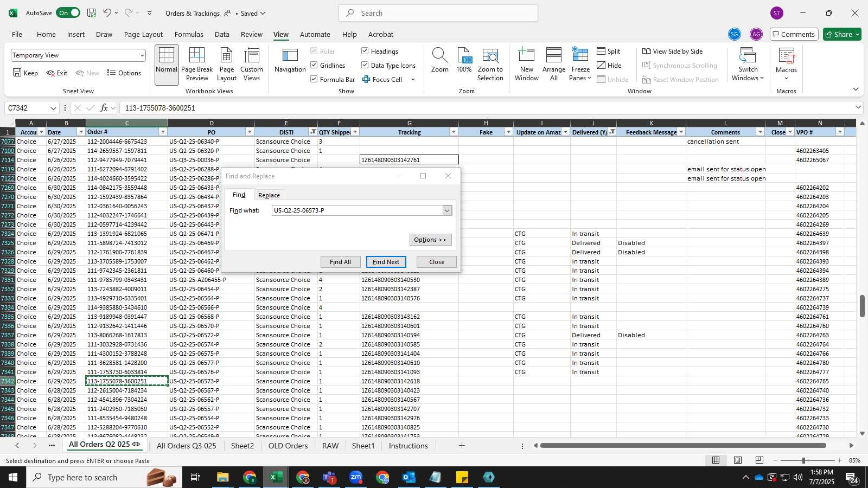This screenshot has height=488, width=868.
Task: Toggle Data Type Icons checkbox
Action: tap(365, 65)
